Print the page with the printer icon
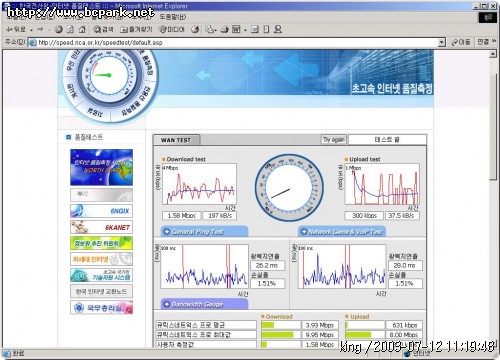 pos(224,30)
